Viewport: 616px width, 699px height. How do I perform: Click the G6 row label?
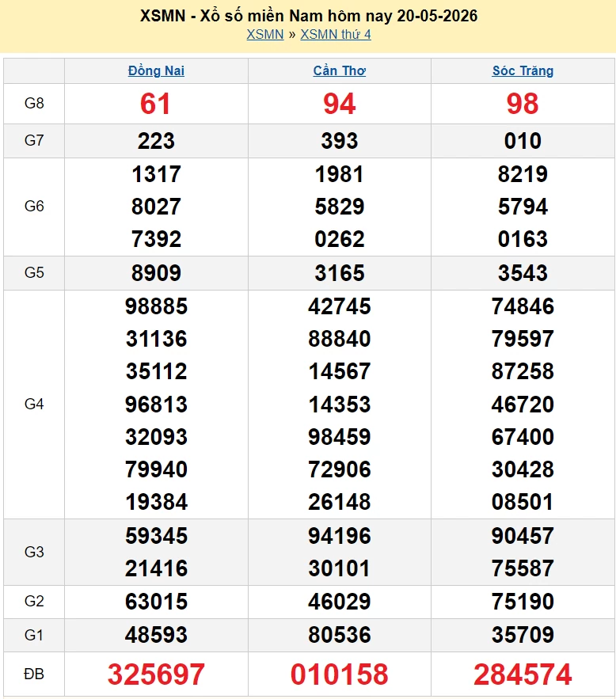pyautogui.click(x=34, y=207)
